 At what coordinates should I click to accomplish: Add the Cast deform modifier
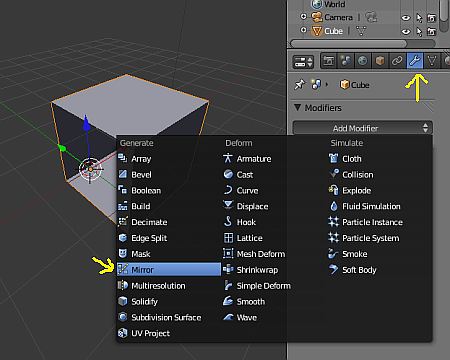[x=273, y=174]
